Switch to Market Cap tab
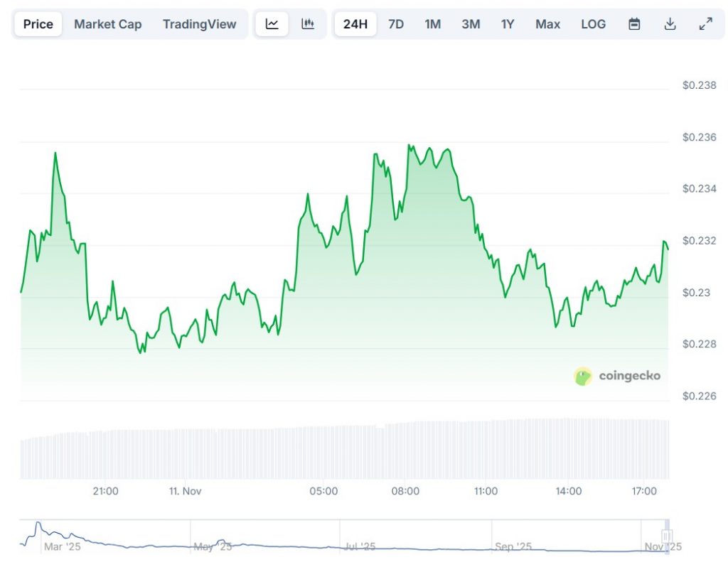Screen dimensions: 728x562 pyautogui.click(x=107, y=24)
